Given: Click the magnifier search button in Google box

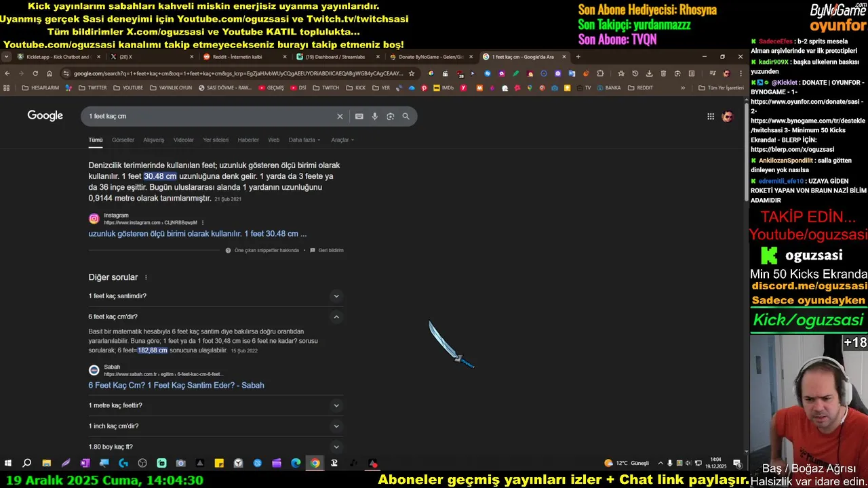Looking at the screenshot, I should 406,117.
